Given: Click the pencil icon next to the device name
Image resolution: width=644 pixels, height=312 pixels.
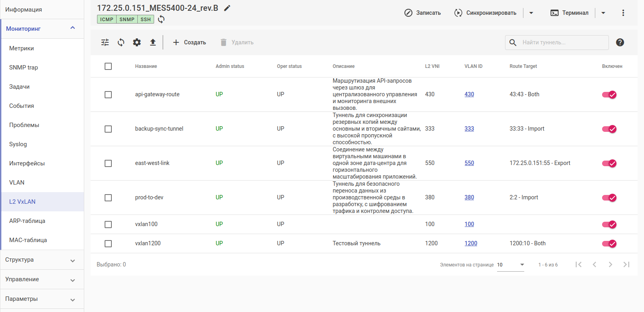Looking at the screenshot, I should point(227,8).
